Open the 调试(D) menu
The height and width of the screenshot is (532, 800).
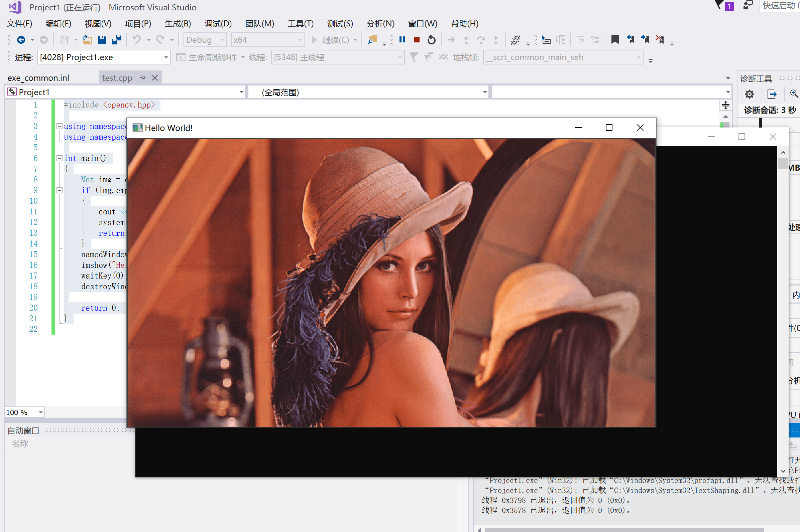[x=218, y=24]
